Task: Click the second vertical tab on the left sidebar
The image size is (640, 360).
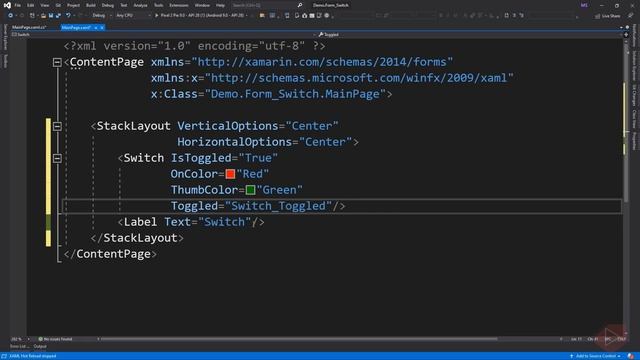Action: (5, 61)
